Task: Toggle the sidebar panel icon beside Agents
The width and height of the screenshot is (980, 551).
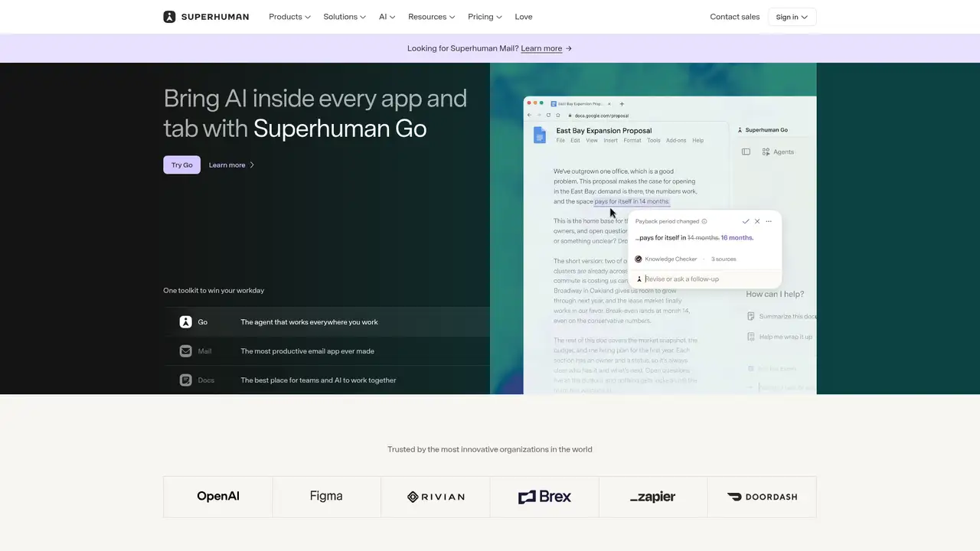Action: coord(746,152)
